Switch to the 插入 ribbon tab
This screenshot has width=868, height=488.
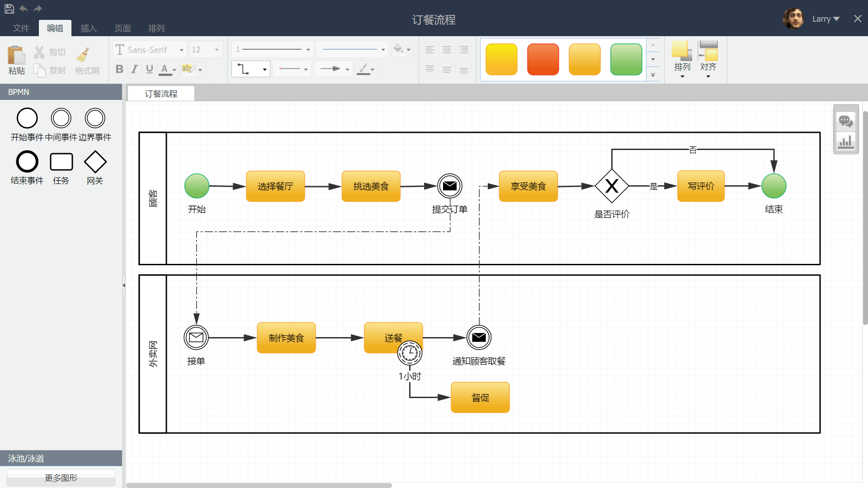89,28
